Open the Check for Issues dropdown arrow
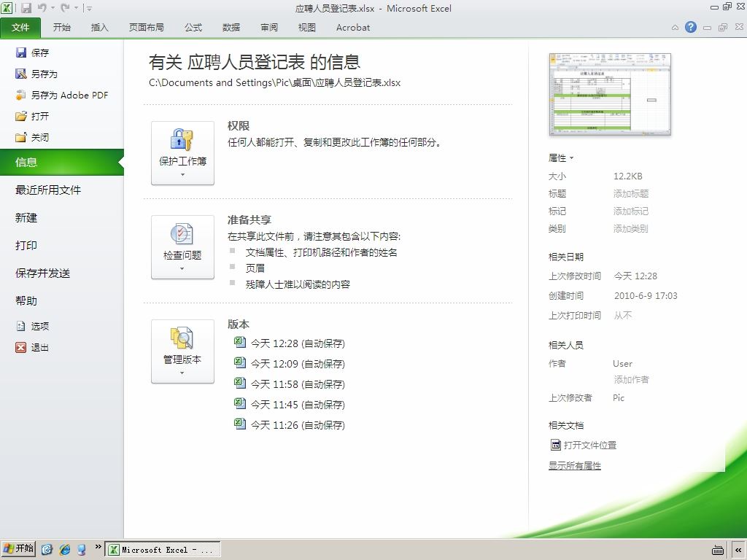This screenshot has height=560, width=747. click(182, 269)
